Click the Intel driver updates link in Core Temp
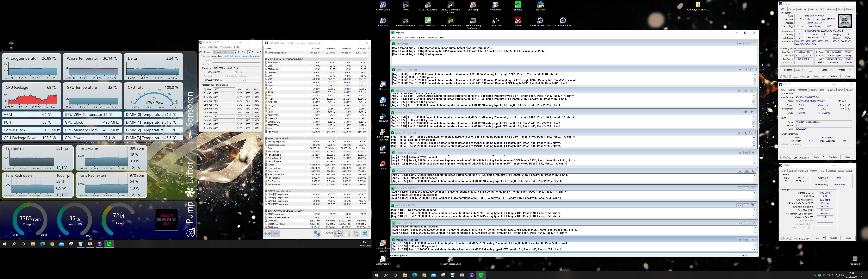This screenshot has width=868, height=279. [242, 56]
